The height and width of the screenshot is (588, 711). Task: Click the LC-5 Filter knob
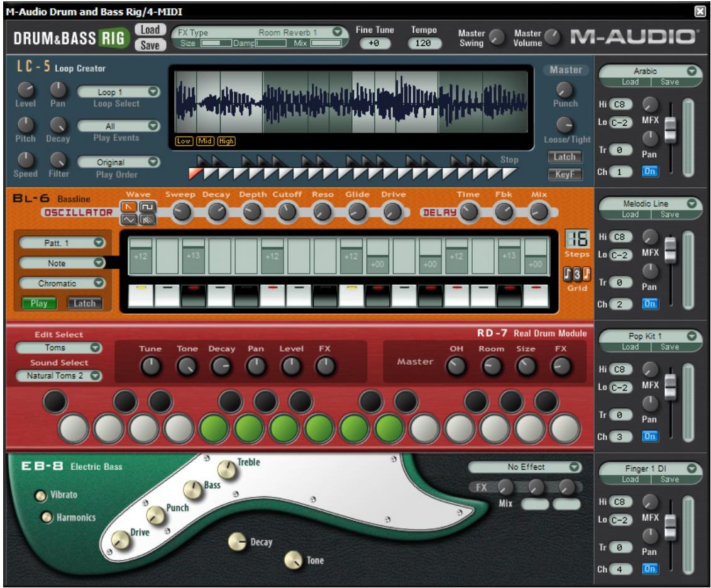[x=58, y=160]
